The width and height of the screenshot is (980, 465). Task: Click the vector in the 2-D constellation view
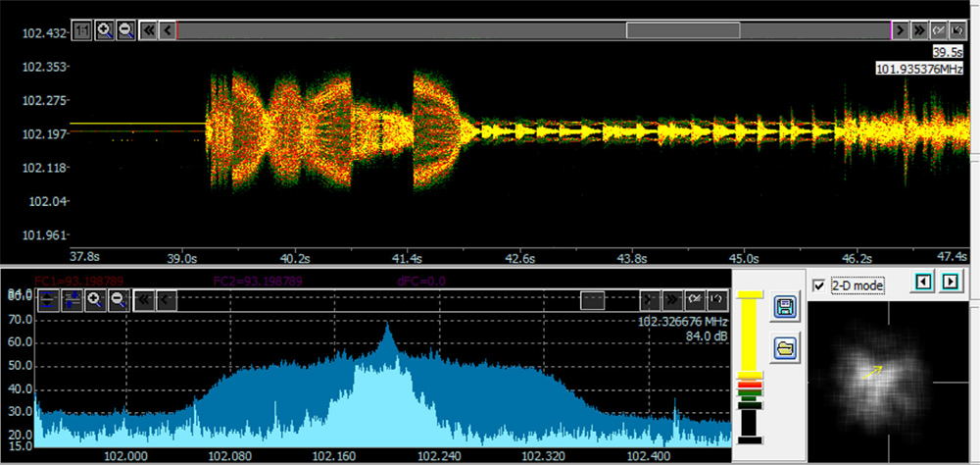pos(871,372)
